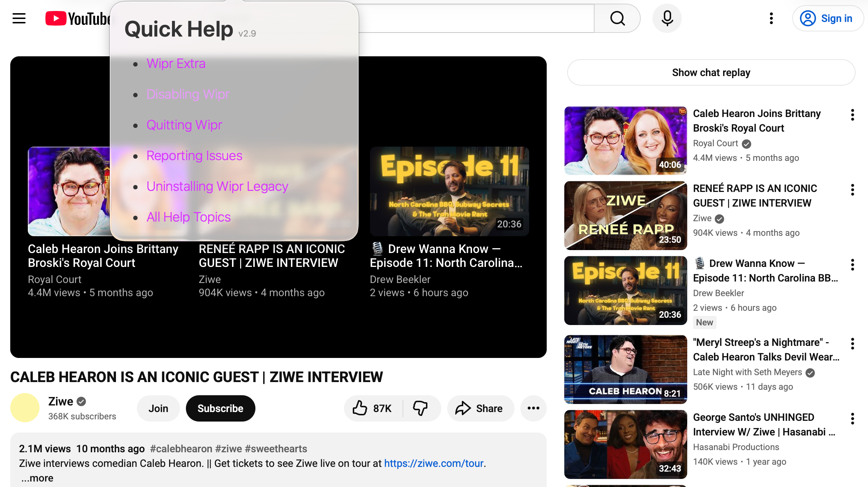Open the Share menu for the video
Image resolution: width=868 pixels, height=487 pixels.
click(x=480, y=408)
